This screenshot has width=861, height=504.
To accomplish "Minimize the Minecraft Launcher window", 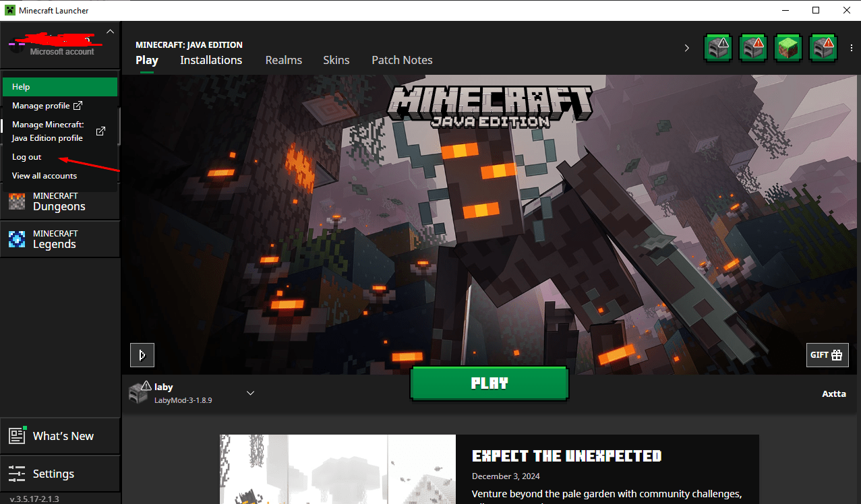I will (x=785, y=10).
